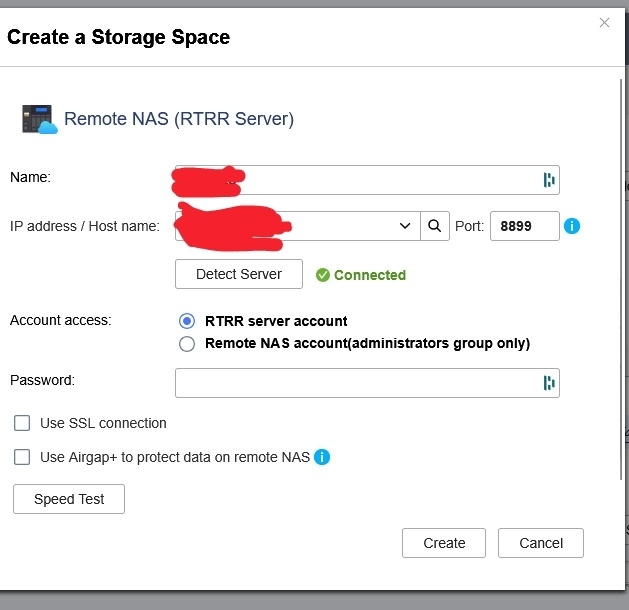Screen dimensions: 629x610
Task: Choose Remote NAS account (administrators group only)
Action: pos(186,344)
